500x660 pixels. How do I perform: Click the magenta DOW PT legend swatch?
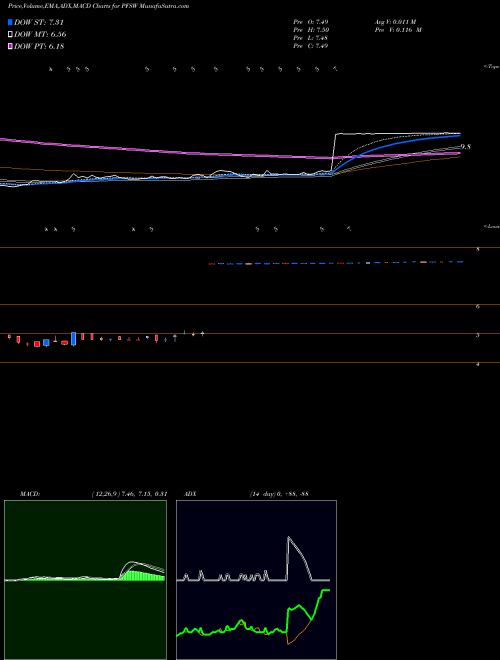[x=10, y=47]
